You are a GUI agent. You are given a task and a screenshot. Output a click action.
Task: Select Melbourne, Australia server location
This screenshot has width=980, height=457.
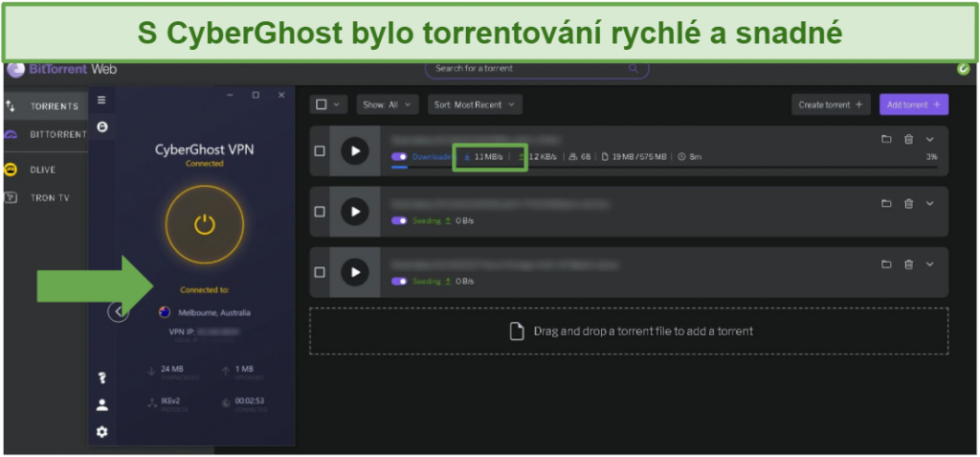213,312
